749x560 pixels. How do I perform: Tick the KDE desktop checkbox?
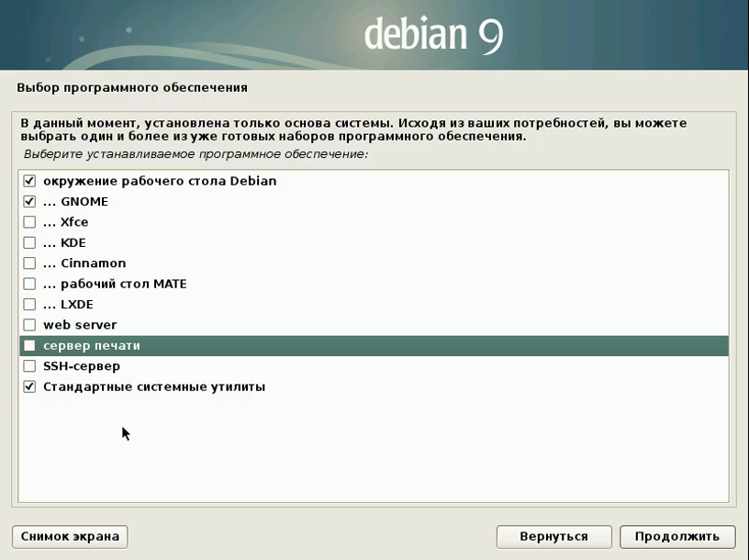click(29, 242)
